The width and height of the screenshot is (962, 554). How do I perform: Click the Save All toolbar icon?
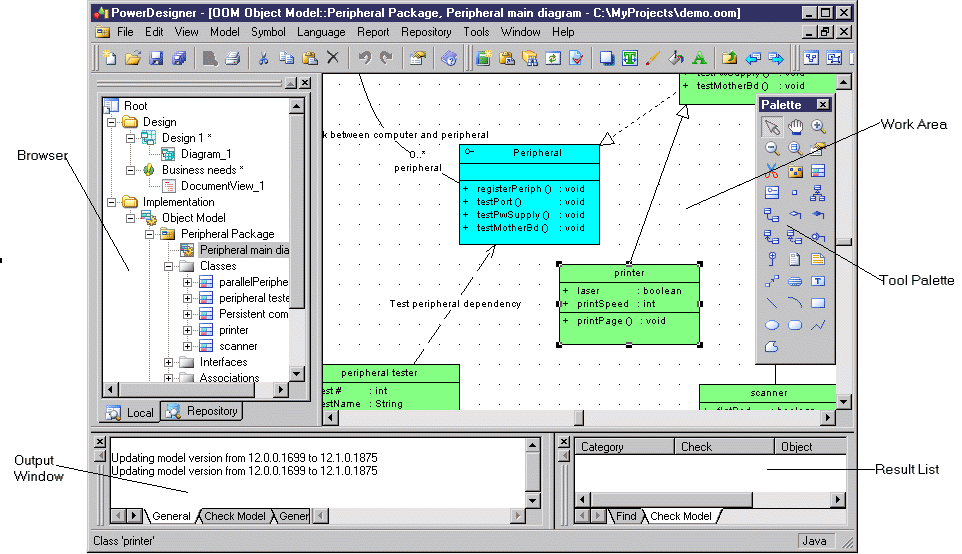coord(179,58)
